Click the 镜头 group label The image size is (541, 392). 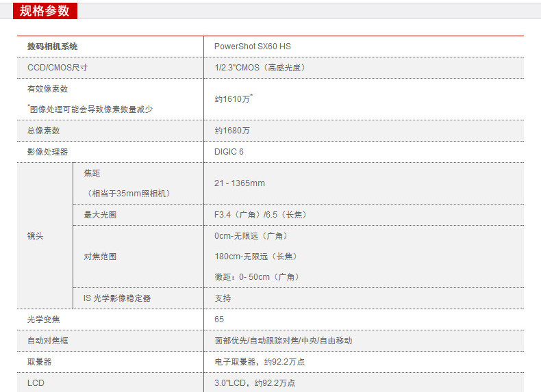click(x=35, y=236)
